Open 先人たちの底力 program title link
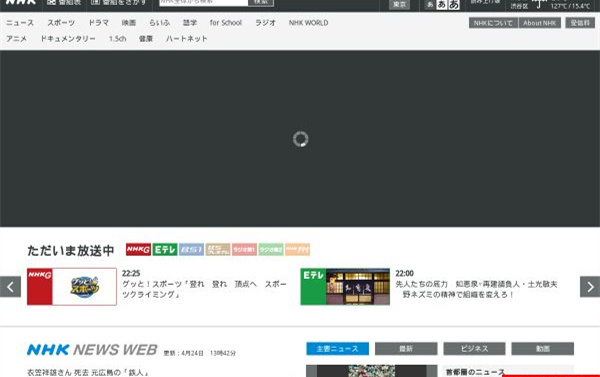Image resolution: width=600 pixels, height=377 pixels. (476, 289)
